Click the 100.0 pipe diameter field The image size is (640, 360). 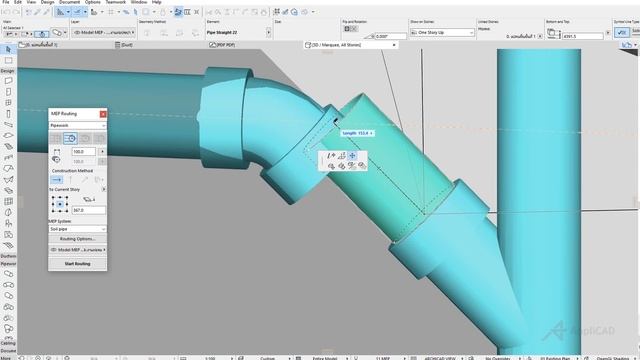pos(84,151)
